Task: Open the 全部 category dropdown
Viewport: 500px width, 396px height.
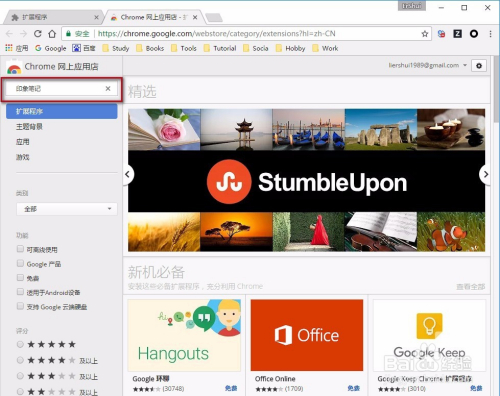Action: click(67, 209)
